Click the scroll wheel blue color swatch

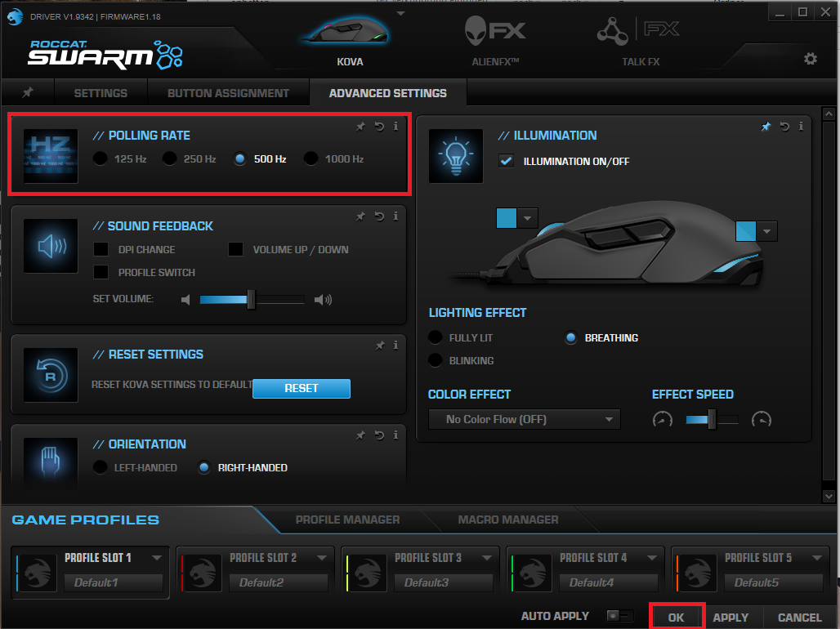pyautogui.click(x=507, y=219)
